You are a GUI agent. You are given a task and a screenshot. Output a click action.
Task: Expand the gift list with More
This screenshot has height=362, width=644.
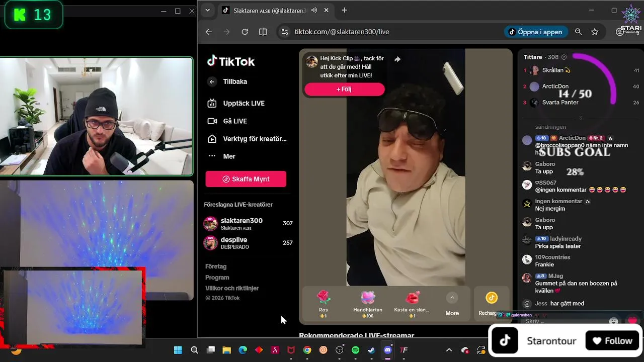pyautogui.click(x=452, y=304)
